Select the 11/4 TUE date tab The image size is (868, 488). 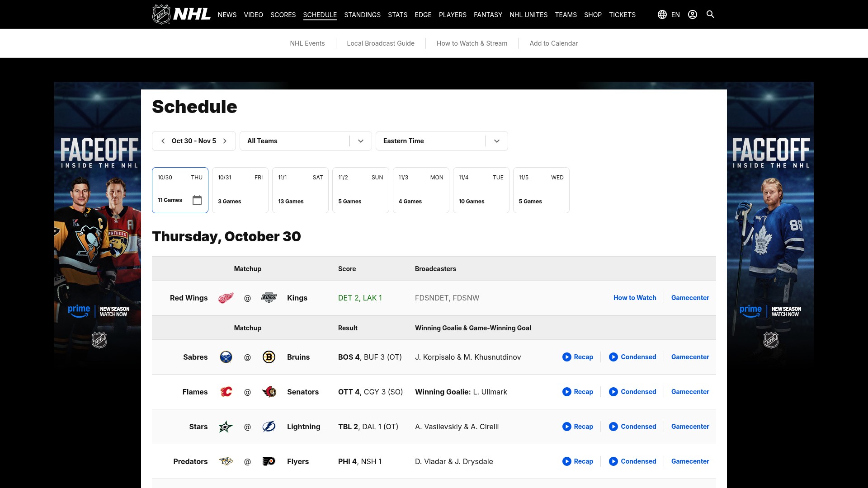[481, 190]
